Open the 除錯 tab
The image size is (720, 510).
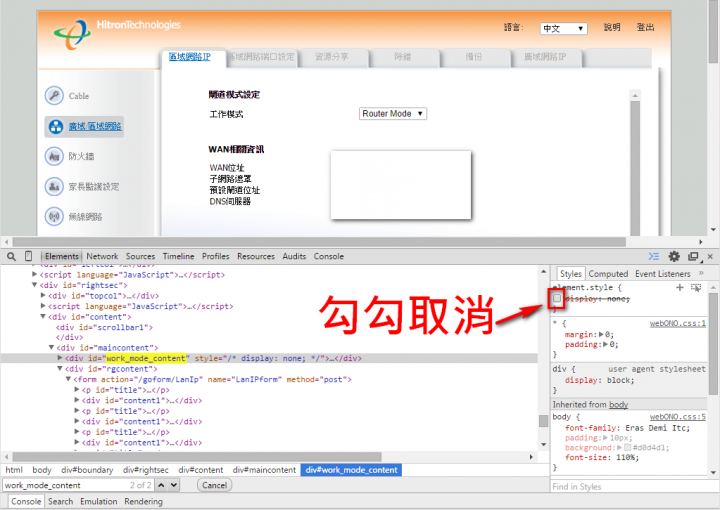point(403,57)
